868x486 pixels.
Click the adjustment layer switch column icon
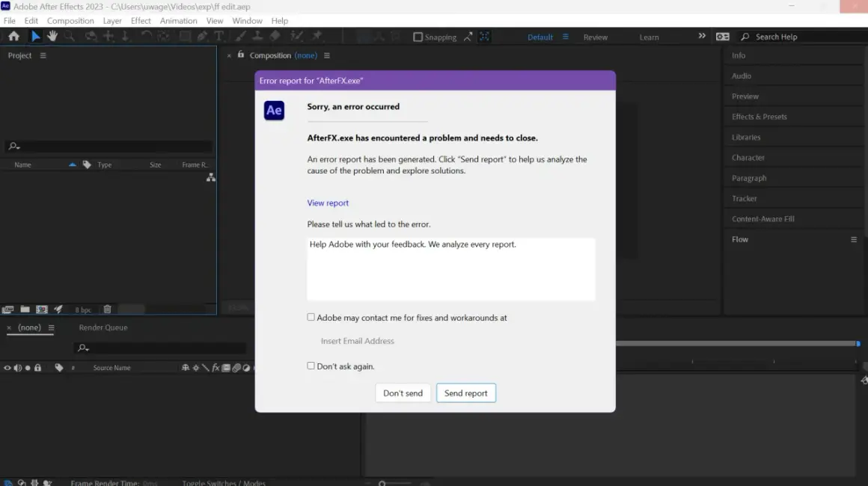246,368
